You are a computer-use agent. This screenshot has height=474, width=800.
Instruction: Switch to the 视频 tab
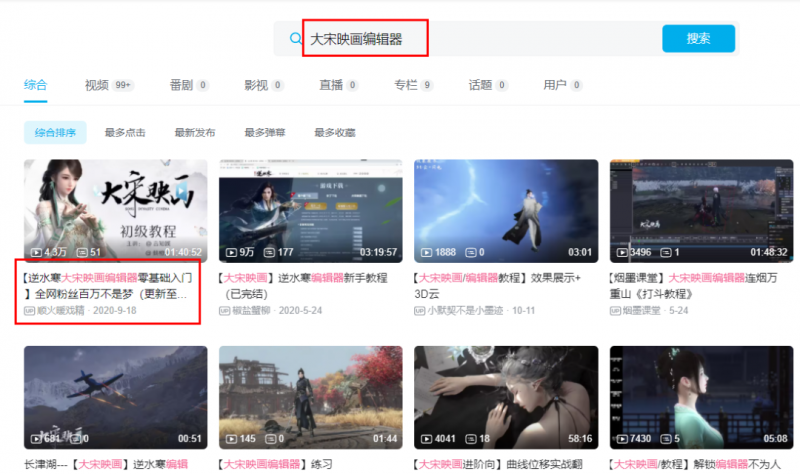(x=96, y=85)
